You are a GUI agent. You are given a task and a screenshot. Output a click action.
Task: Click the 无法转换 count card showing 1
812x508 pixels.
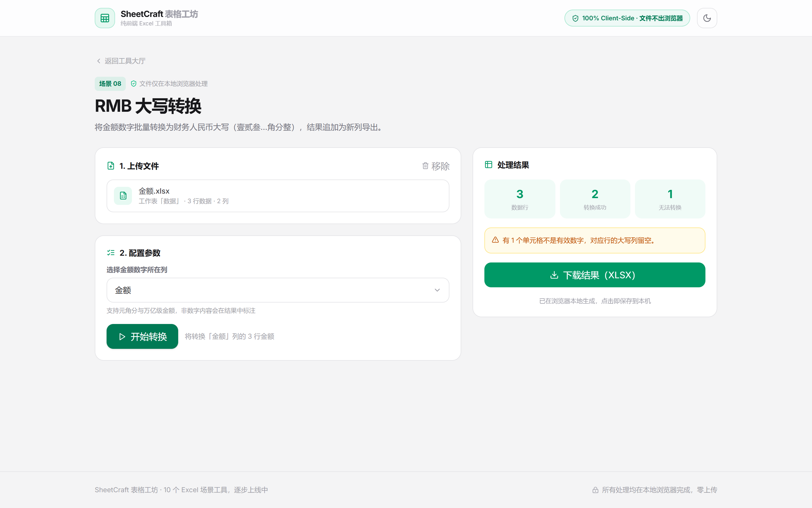[x=670, y=199]
